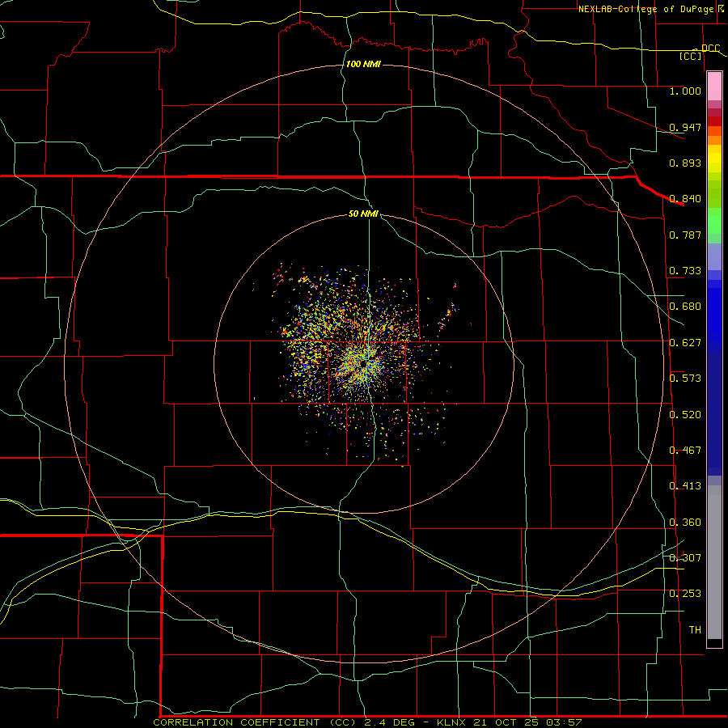Select the 0.627 legend scale value
Image resolution: width=728 pixels, height=728 pixels.
pos(685,343)
